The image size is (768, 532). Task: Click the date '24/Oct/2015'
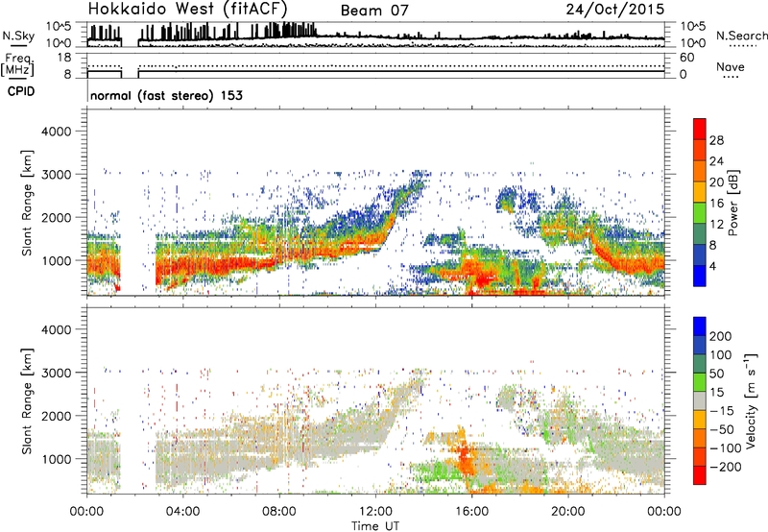coord(615,10)
